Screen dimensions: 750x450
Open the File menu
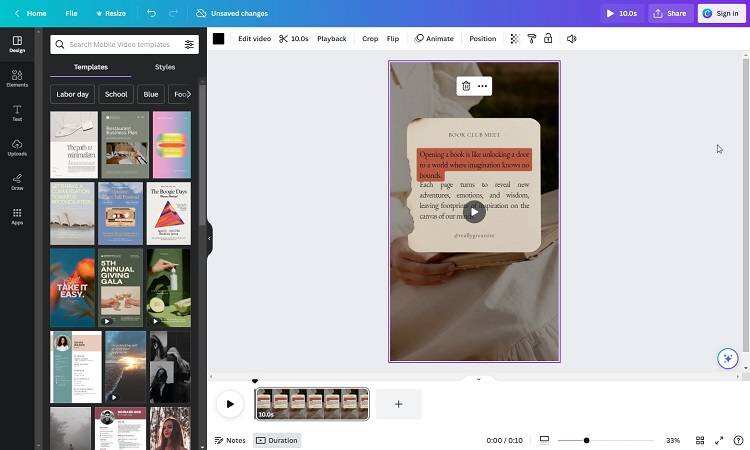[71, 13]
